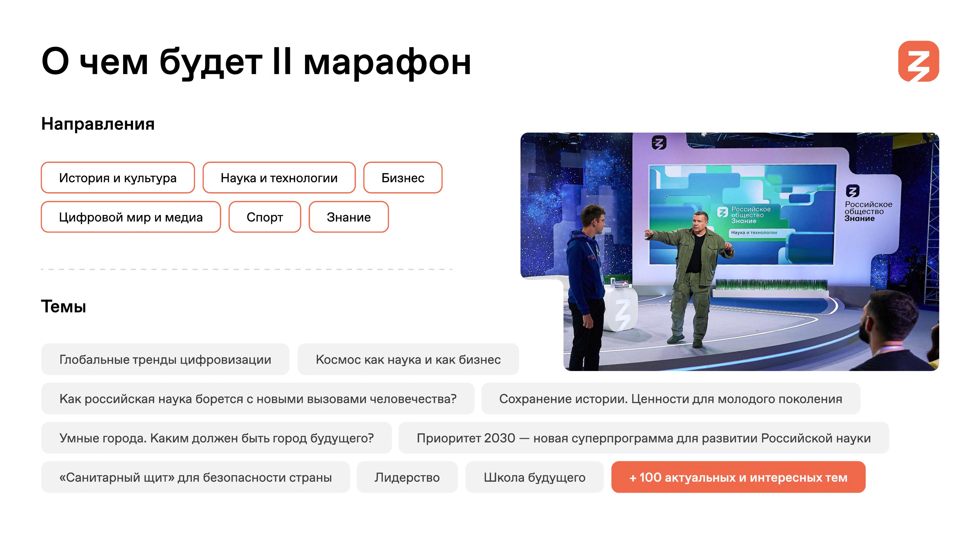Viewport: 980px width, 551px height.
Task: Open the «Глобальные тренды цифровизации» topic
Action: click(165, 359)
